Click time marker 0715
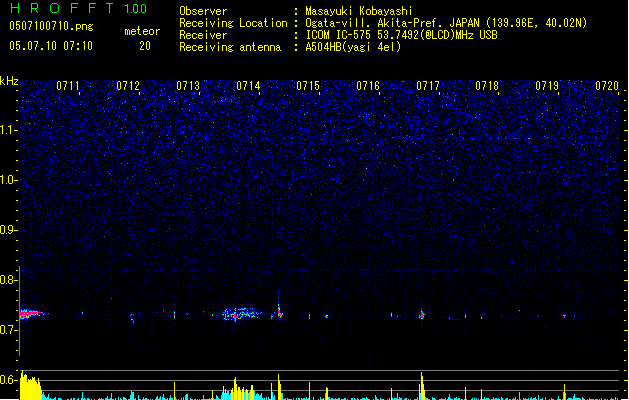629x400 pixels. 308,86
